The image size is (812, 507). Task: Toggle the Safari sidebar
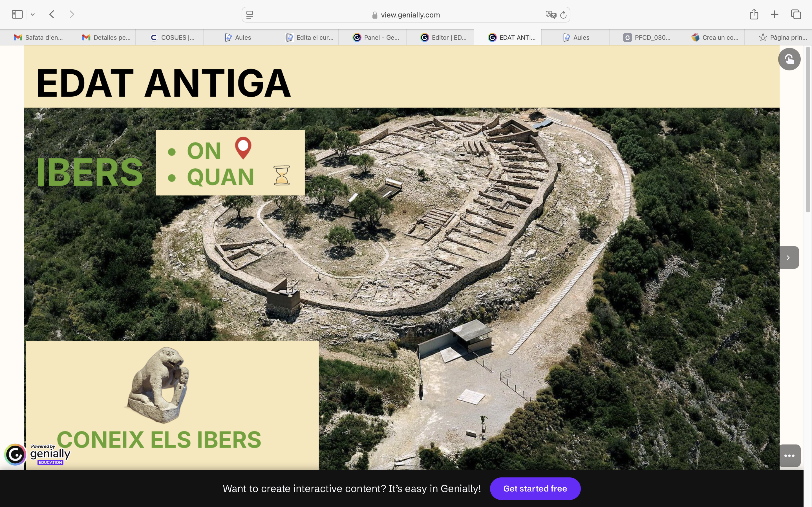point(17,14)
